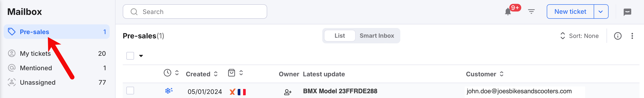
Task: Expand the New ticket dropdown arrow
Action: coord(600,12)
